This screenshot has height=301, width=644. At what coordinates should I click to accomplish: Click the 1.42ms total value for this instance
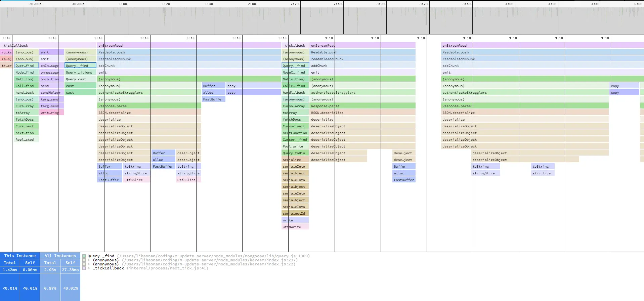(10, 270)
